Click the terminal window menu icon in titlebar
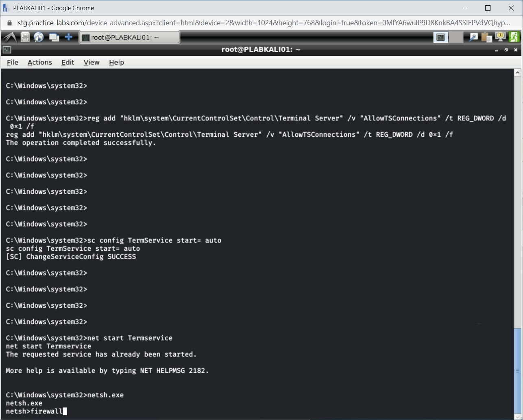 [7, 50]
